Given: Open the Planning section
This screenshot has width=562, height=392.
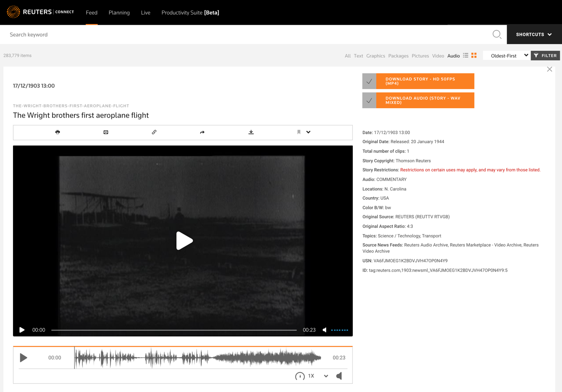Looking at the screenshot, I should point(119,13).
